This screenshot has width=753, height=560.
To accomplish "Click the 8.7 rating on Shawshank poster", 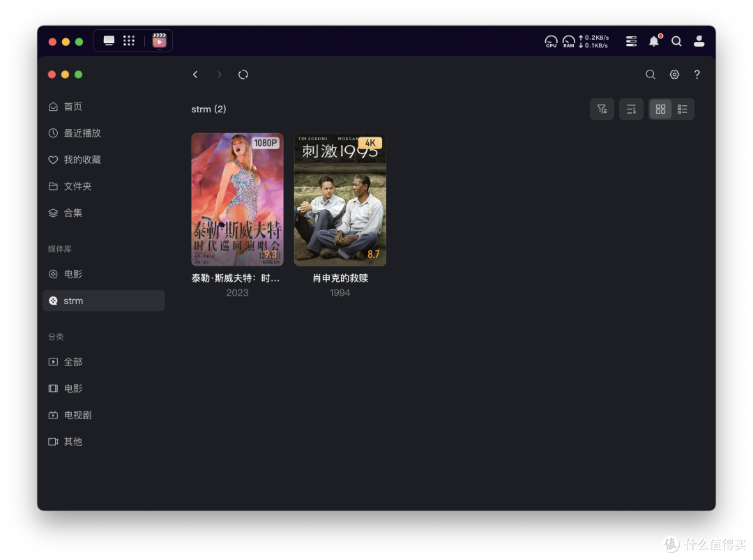I will point(374,254).
